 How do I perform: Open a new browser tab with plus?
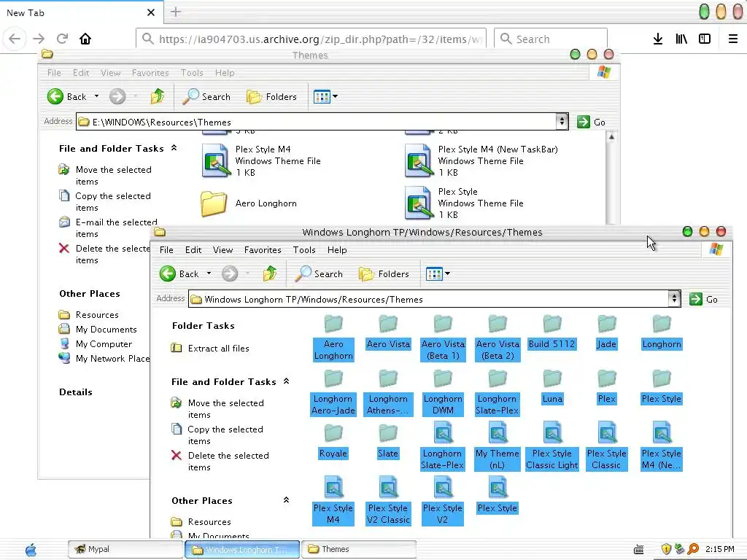click(176, 12)
